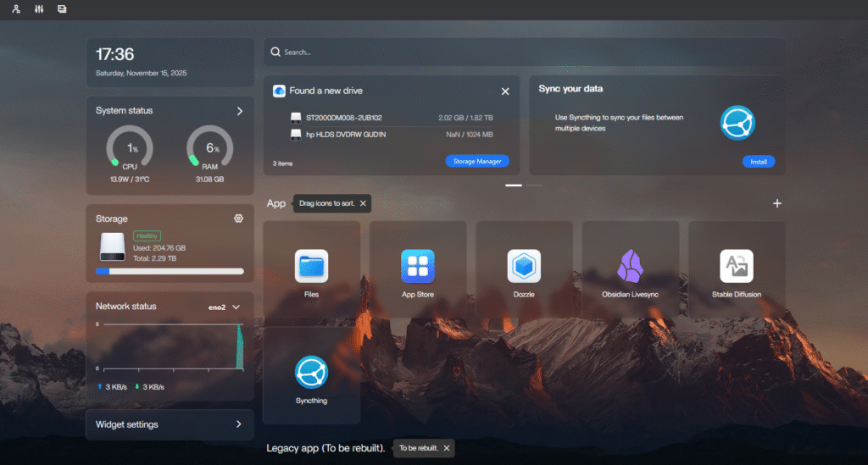Screen dimensions: 868x465
Task: Add a new app with plus icon
Action: [777, 203]
